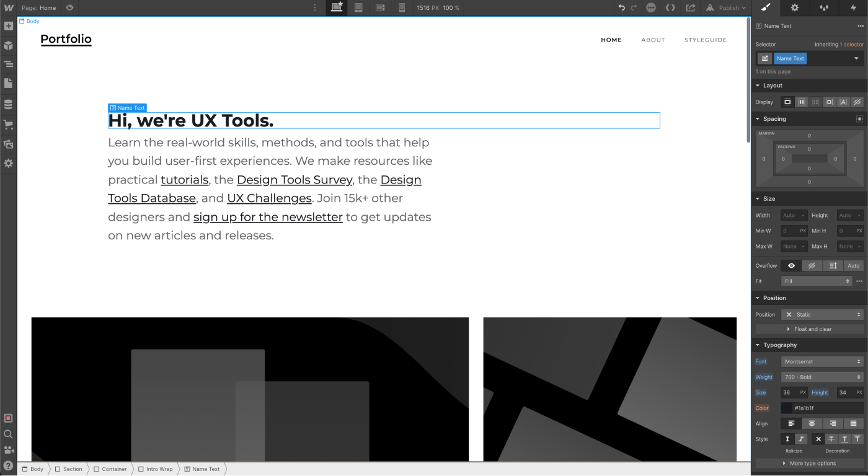Set overflow to Auto
Viewport: 868px width, 476px height.
tap(854, 265)
